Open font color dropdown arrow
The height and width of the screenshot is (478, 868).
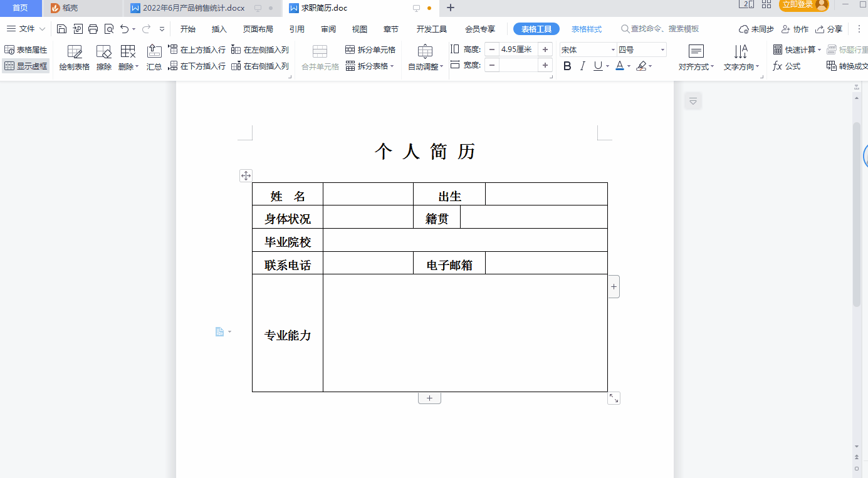point(629,66)
